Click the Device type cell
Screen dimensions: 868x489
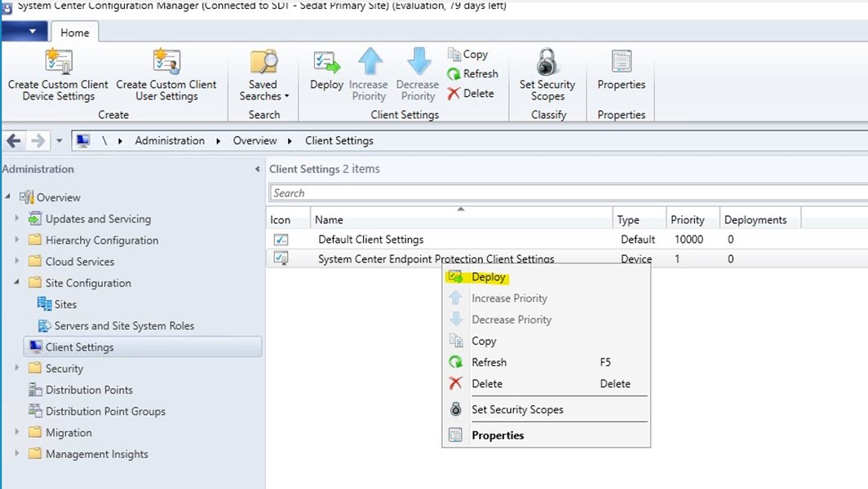click(636, 258)
